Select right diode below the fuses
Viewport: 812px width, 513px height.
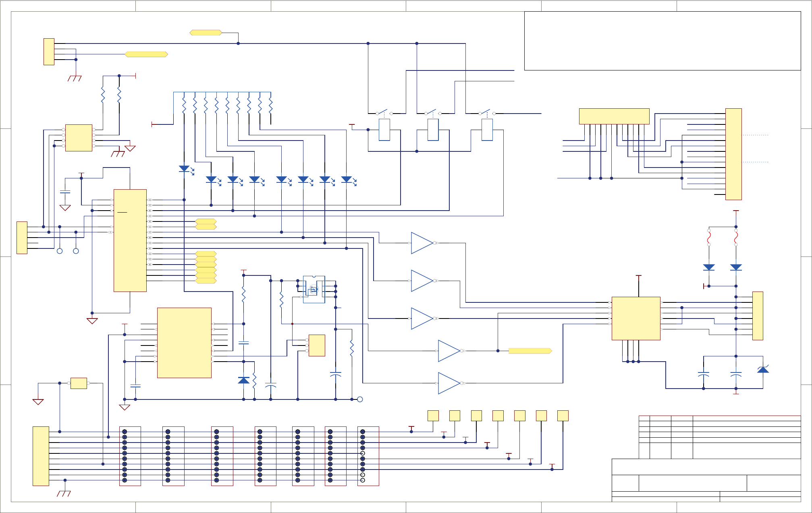click(736, 267)
